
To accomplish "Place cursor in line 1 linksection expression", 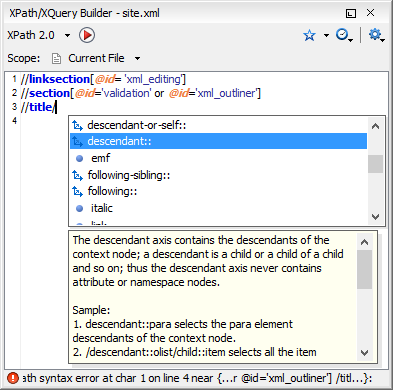I will 103,79.
